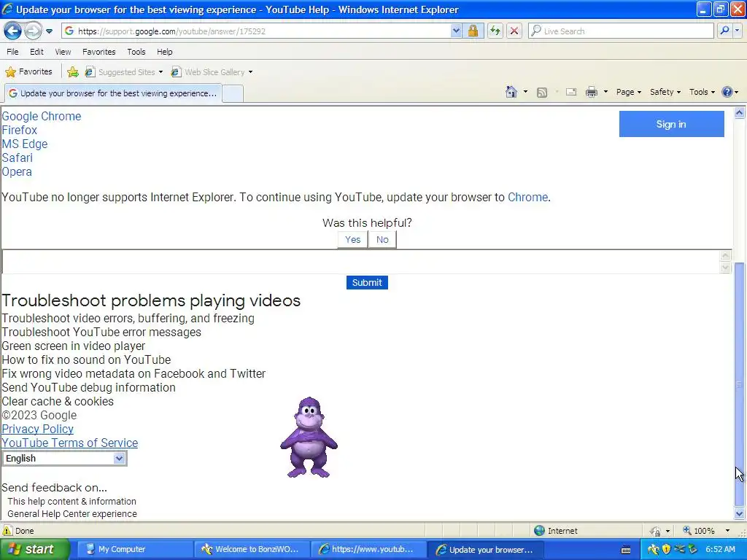This screenshot has width=747, height=560.
Task: Select the Update your browser tab
Action: click(113, 93)
